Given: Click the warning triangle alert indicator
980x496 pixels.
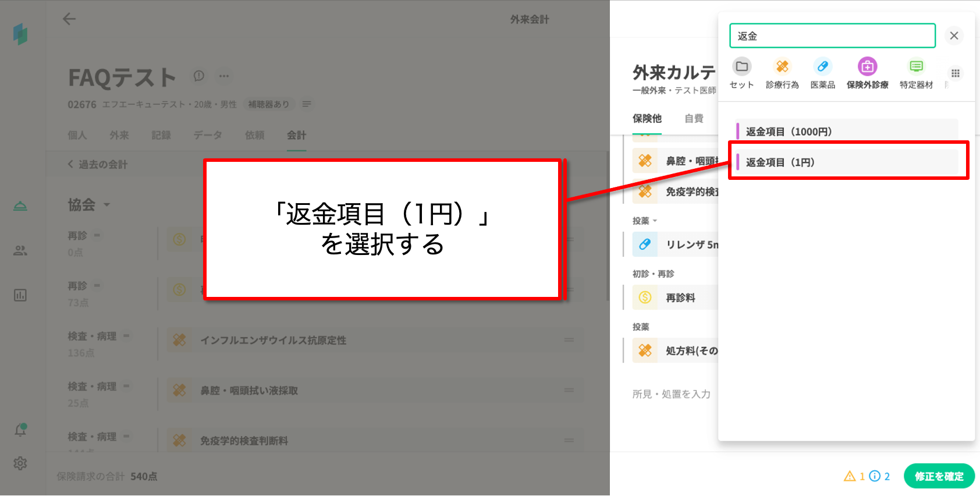Looking at the screenshot, I should point(850,476).
